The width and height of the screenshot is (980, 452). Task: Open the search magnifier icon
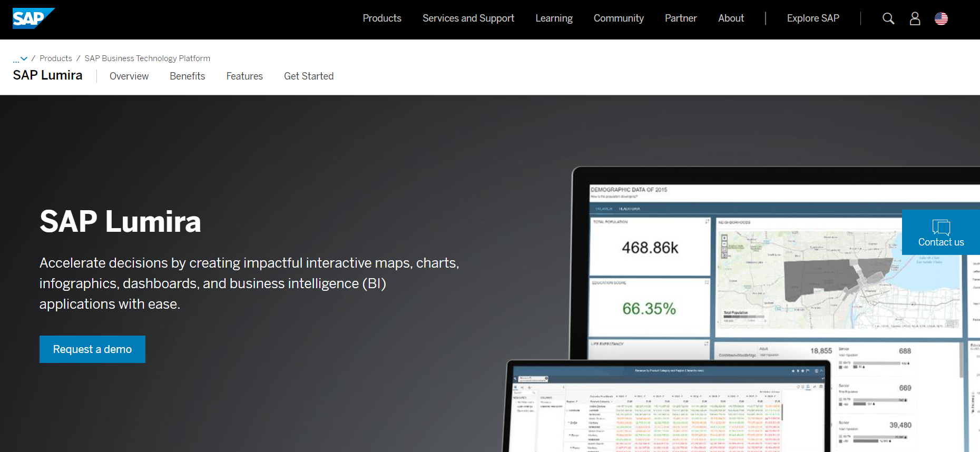pos(888,18)
